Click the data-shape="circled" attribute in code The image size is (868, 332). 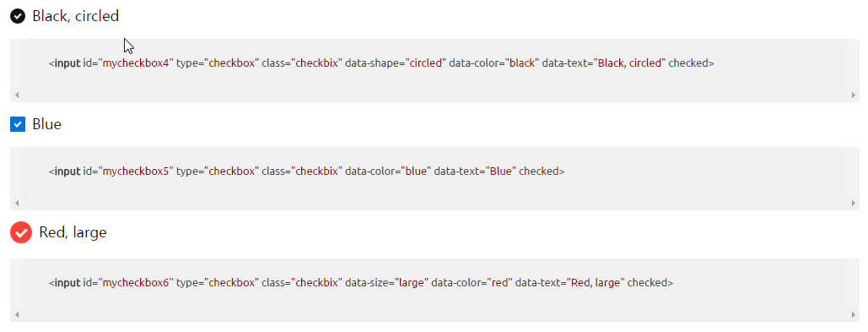pos(396,63)
